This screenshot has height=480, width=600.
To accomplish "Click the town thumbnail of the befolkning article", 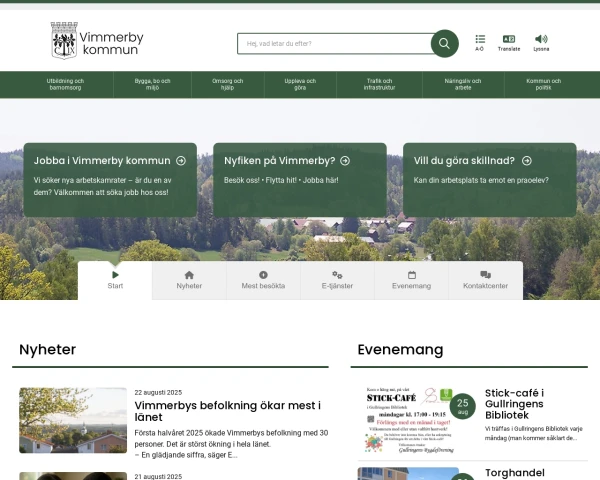I will tap(73, 420).
